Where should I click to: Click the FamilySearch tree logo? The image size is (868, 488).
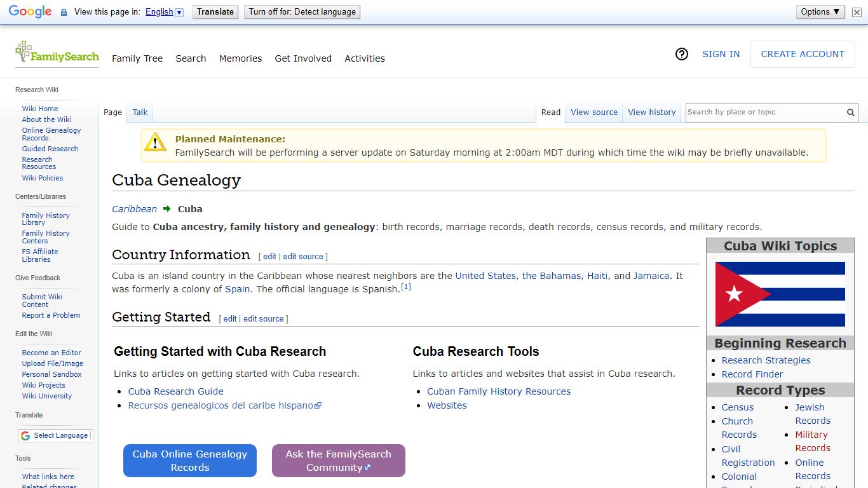[57, 52]
